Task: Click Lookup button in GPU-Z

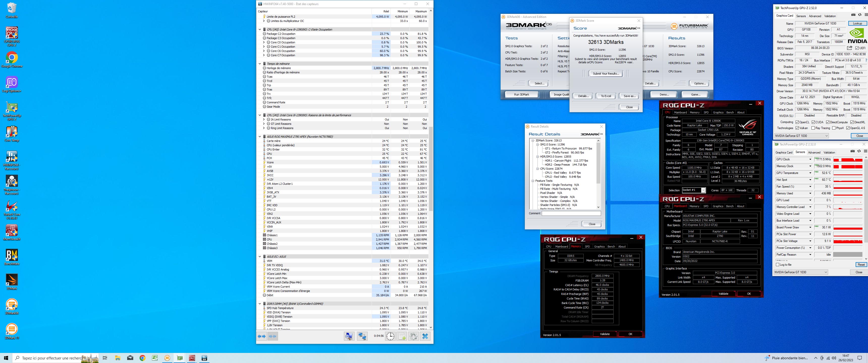Action: coord(857,23)
